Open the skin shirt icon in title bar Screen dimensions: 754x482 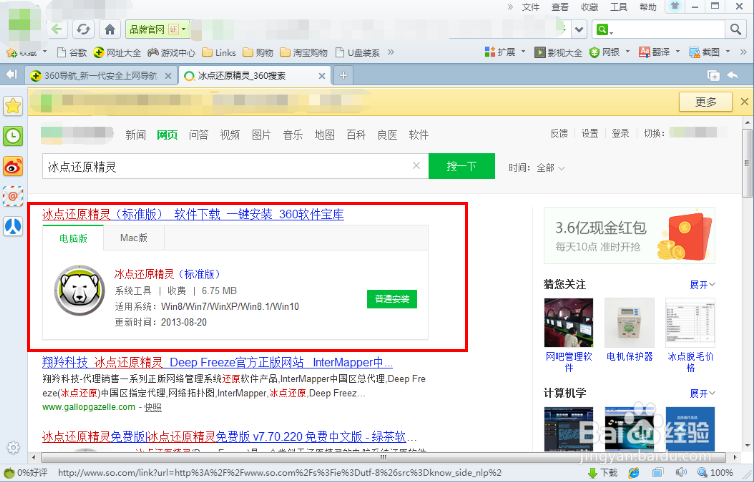coord(674,6)
